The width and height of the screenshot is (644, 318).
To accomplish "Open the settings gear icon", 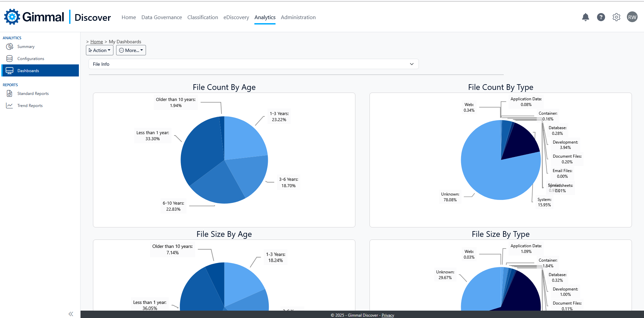I will click(616, 17).
